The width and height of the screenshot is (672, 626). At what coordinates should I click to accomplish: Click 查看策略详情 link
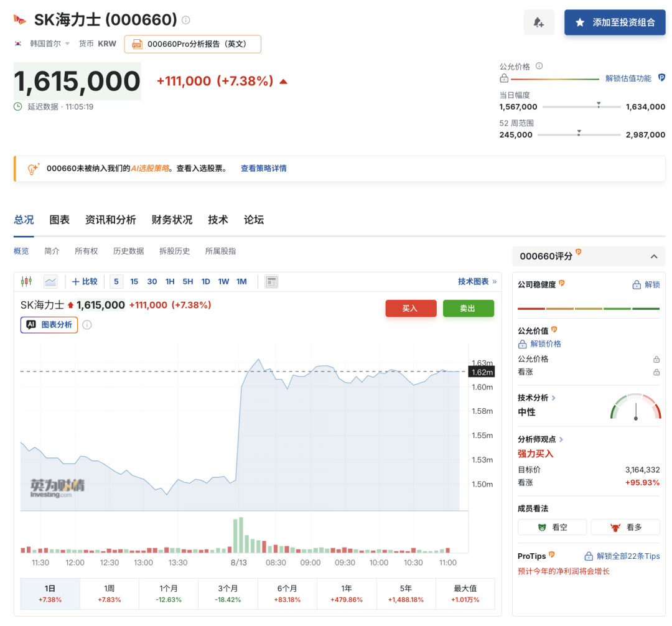(x=264, y=169)
